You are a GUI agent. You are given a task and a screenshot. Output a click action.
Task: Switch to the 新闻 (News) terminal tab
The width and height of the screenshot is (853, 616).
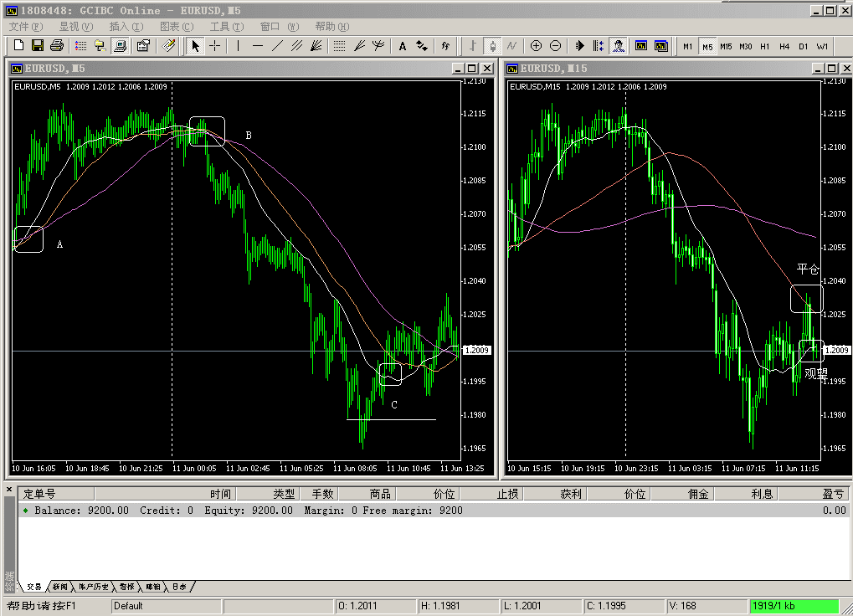click(x=59, y=587)
